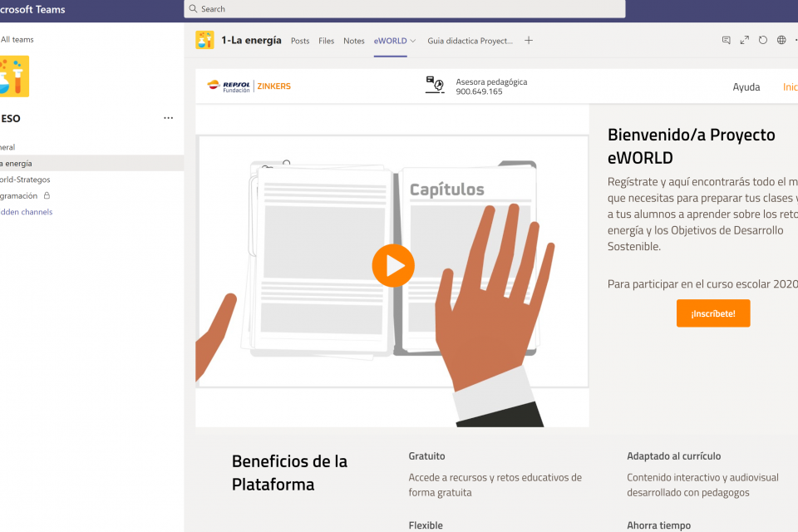Image resolution: width=798 pixels, height=532 pixels.
Task: Click the Asesora pedagógica contact icon
Action: click(435, 86)
